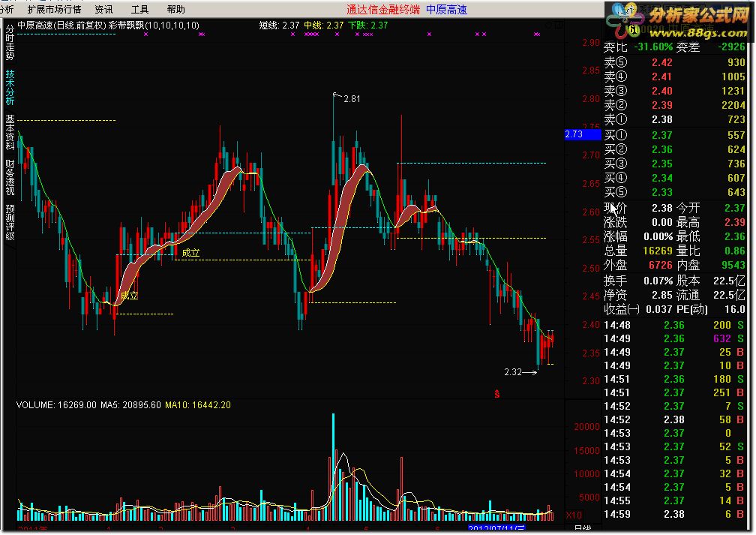Select the 卖③ 2.40 order book row
756x535 pixels.
pyautogui.click(x=674, y=91)
